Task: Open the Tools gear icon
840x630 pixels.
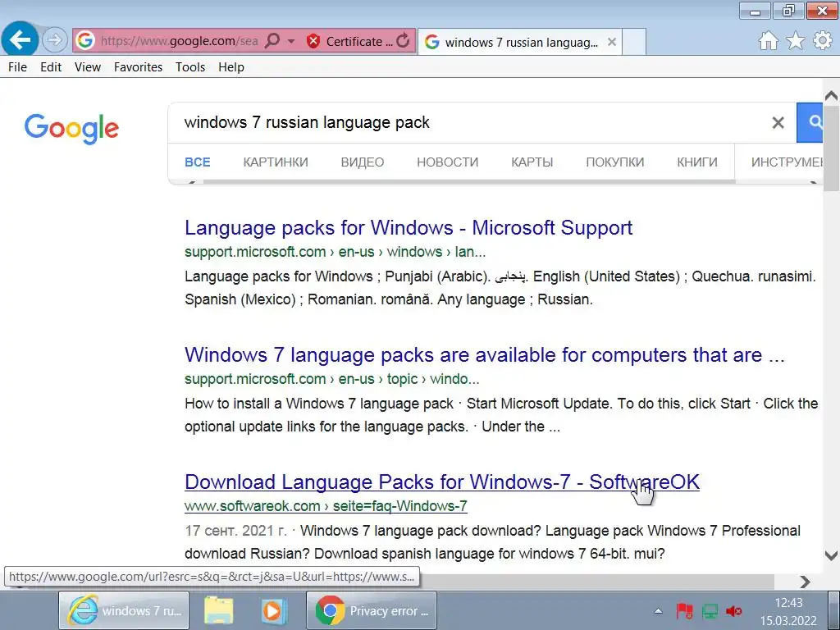Action: [823, 41]
